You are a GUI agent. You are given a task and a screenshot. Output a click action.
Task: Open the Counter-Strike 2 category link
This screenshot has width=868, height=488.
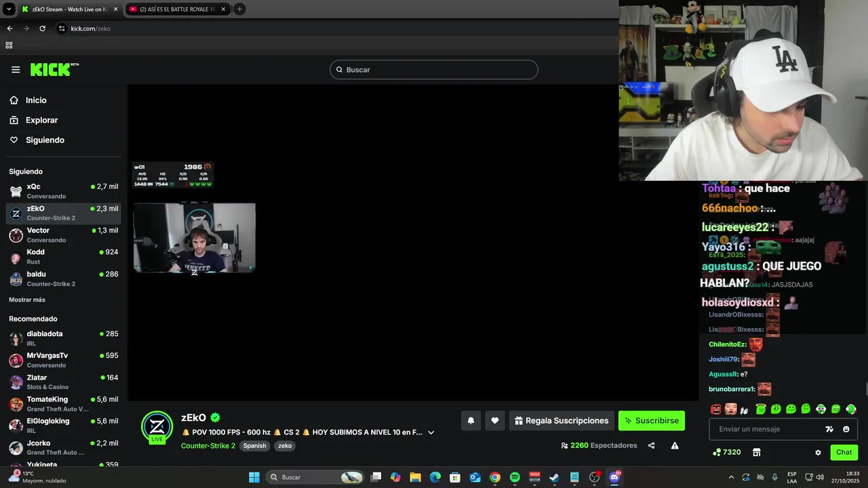point(208,446)
